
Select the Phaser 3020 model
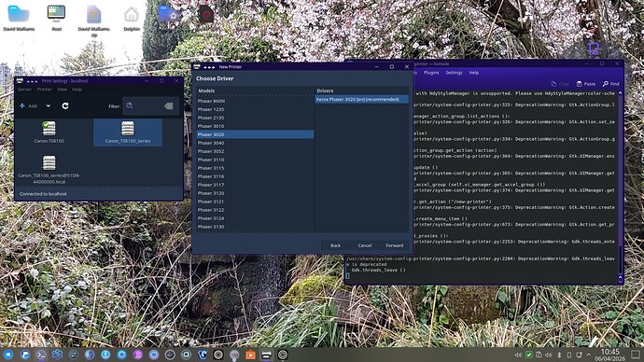point(255,134)
